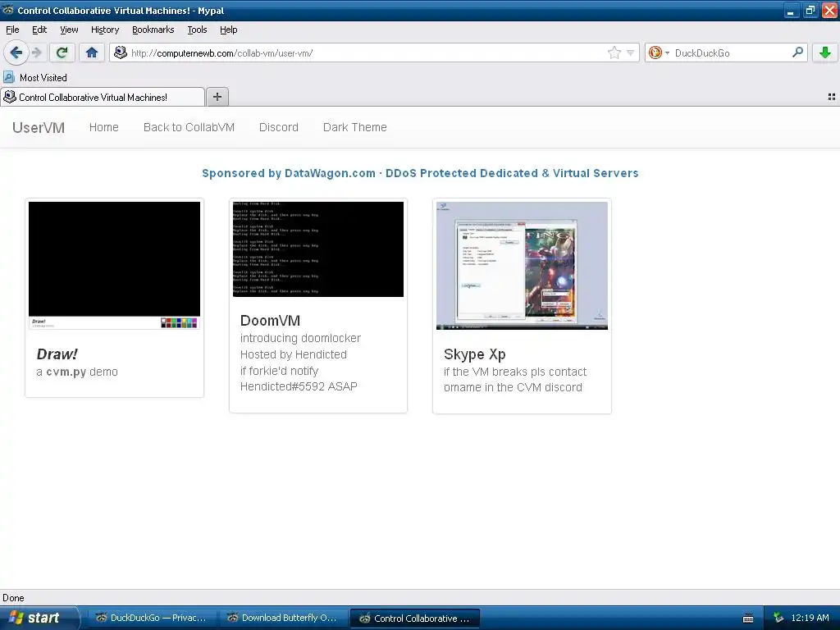Click the Mypal icon in title bar
Screen dimensions: 840x630
coord(8,10)
